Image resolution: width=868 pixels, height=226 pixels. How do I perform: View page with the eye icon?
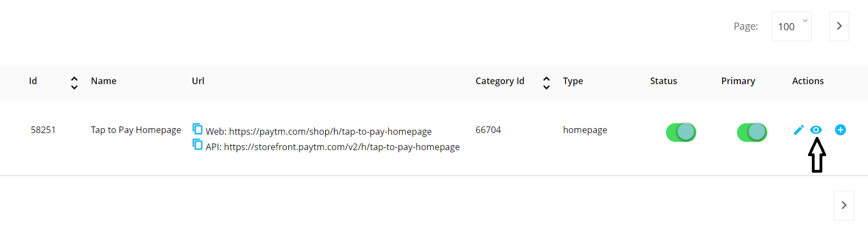pyautogui.click(x=816, y=130)
